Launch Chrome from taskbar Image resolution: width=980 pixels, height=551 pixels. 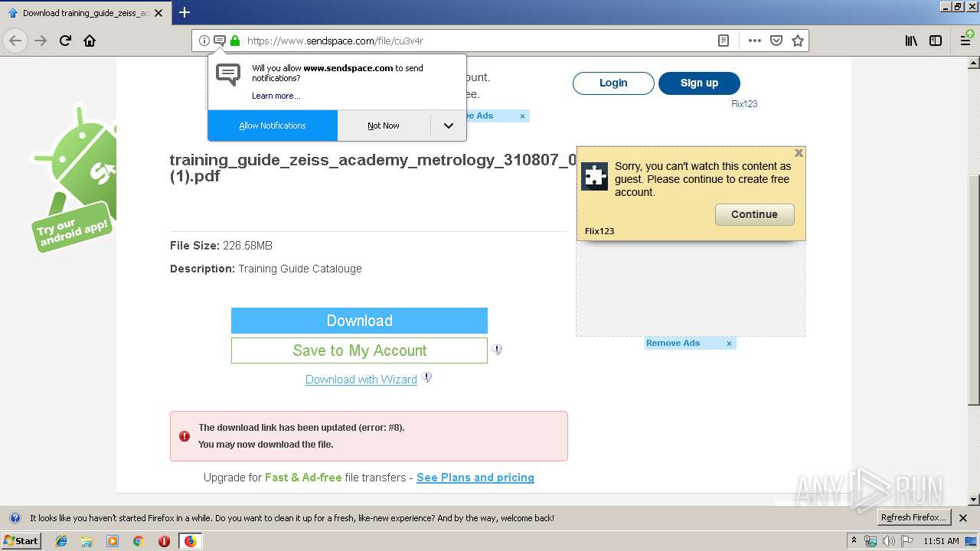(x=138, y=541)
